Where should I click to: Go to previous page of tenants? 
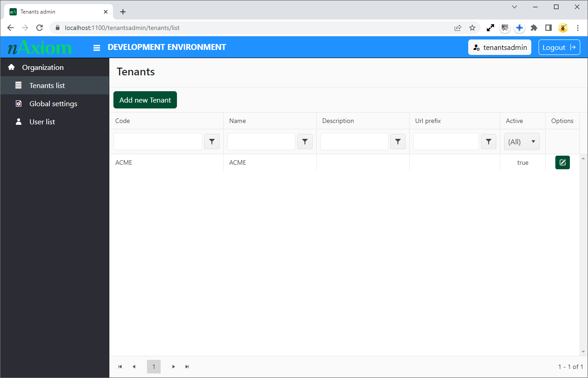[x=134, y=367]
